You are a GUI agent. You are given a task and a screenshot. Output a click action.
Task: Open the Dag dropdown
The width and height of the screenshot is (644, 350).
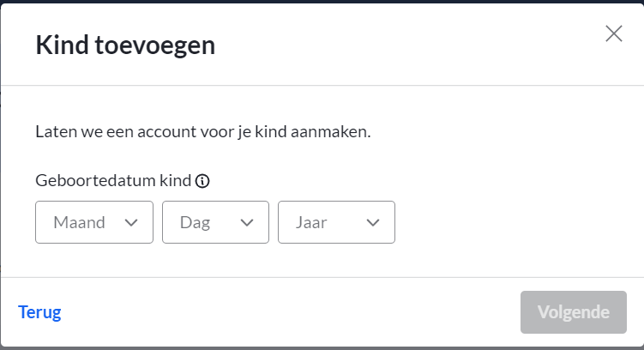(215, 222)
